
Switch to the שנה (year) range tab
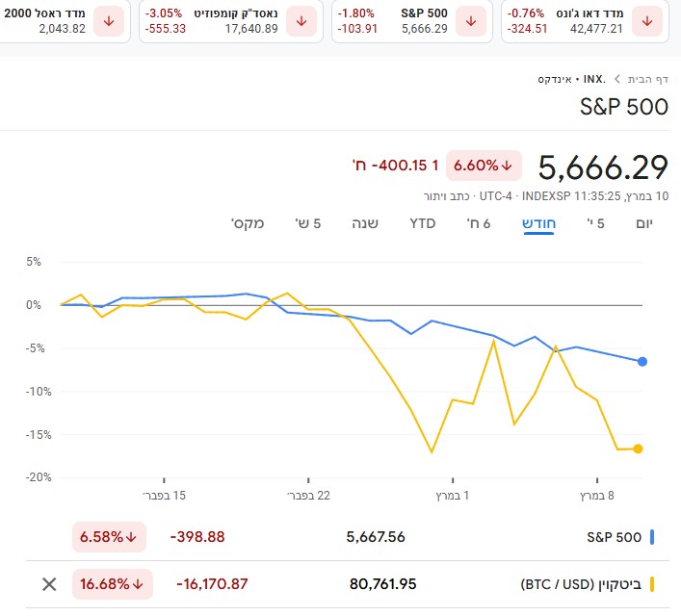pos(365,223)
